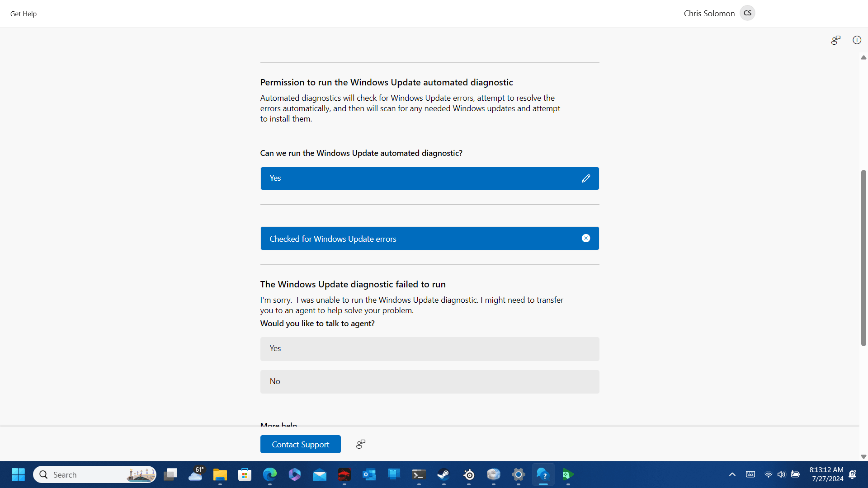This screenshot has height=488, width=868.
Task: Select Yes to talk to an agent
Action: [x=429, y=348]
